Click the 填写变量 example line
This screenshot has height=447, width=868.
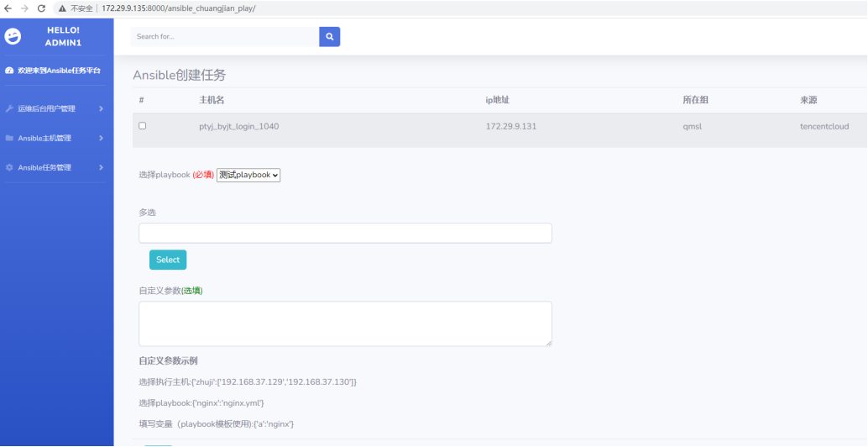(217, 424)
